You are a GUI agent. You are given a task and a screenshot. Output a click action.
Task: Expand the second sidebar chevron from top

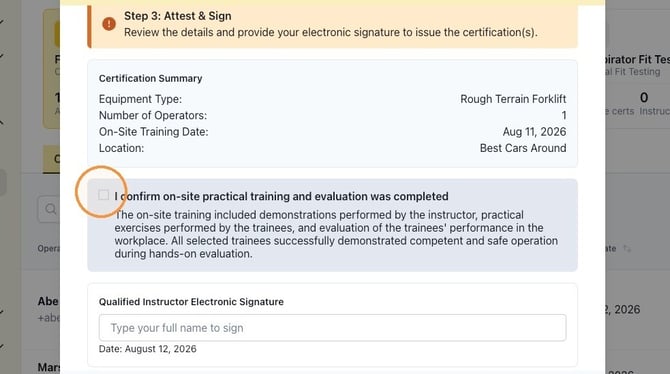coord(2,56)
